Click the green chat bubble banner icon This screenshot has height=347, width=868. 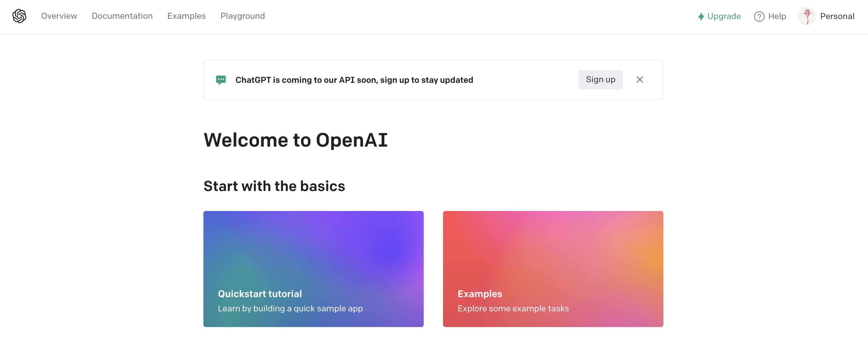coord(221,80)
